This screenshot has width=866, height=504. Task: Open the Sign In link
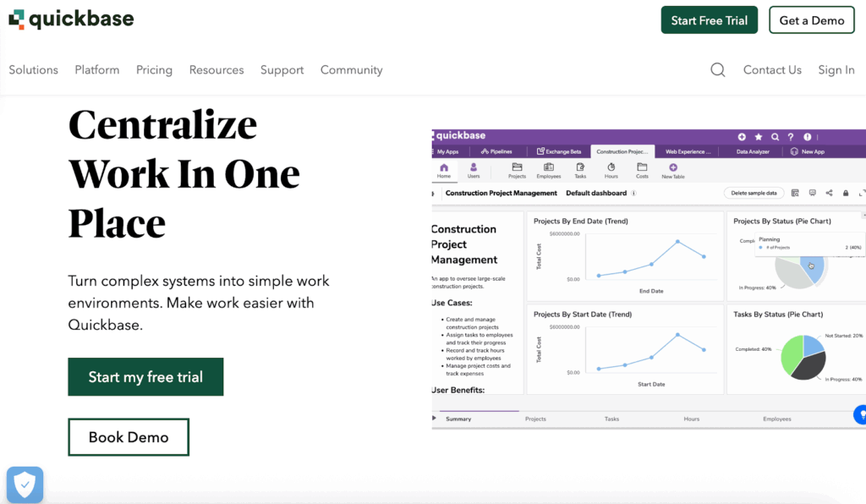[836, 70]
